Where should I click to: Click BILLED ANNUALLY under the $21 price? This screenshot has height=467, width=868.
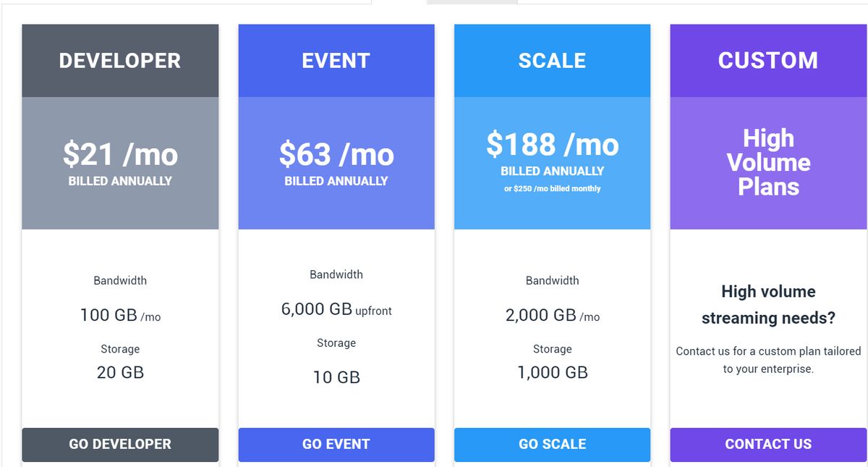pyautogui.click(x=120, y=181)
